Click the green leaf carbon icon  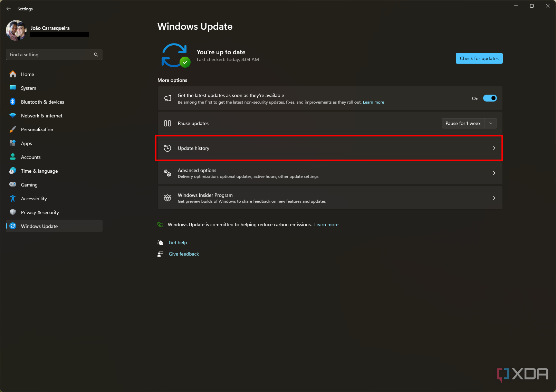(160, 224)
